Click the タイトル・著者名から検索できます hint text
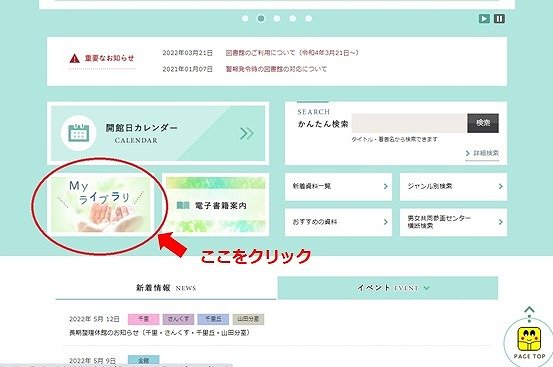The image size is (553, 367). (394, 140)
